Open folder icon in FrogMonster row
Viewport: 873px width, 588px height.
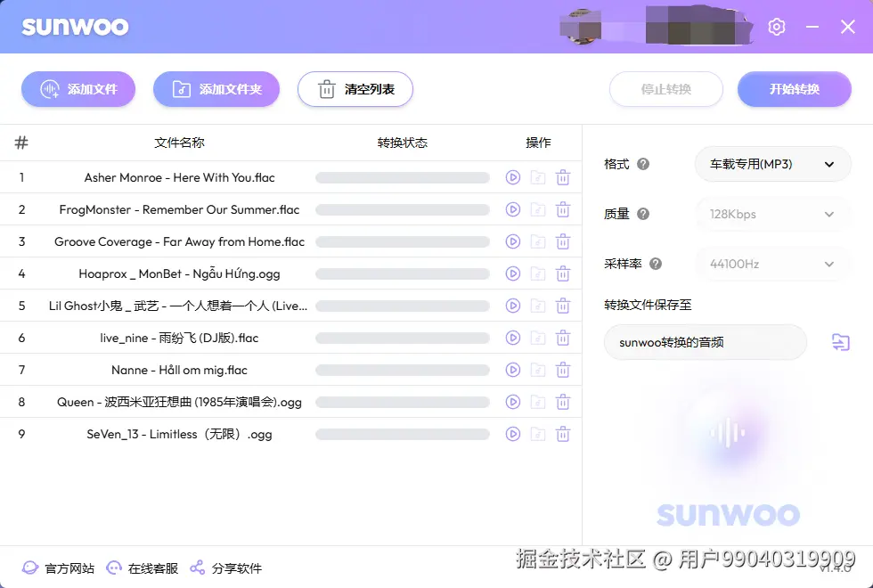click(538, 210)
